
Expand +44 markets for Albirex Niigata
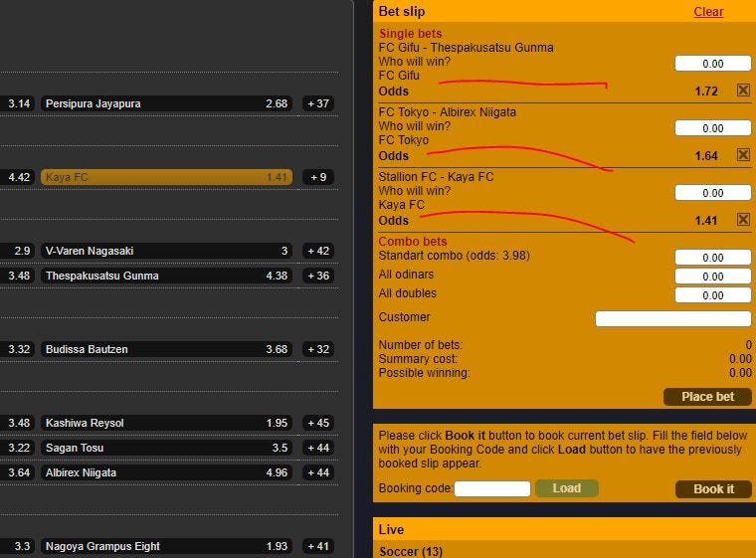coord(318,472)
